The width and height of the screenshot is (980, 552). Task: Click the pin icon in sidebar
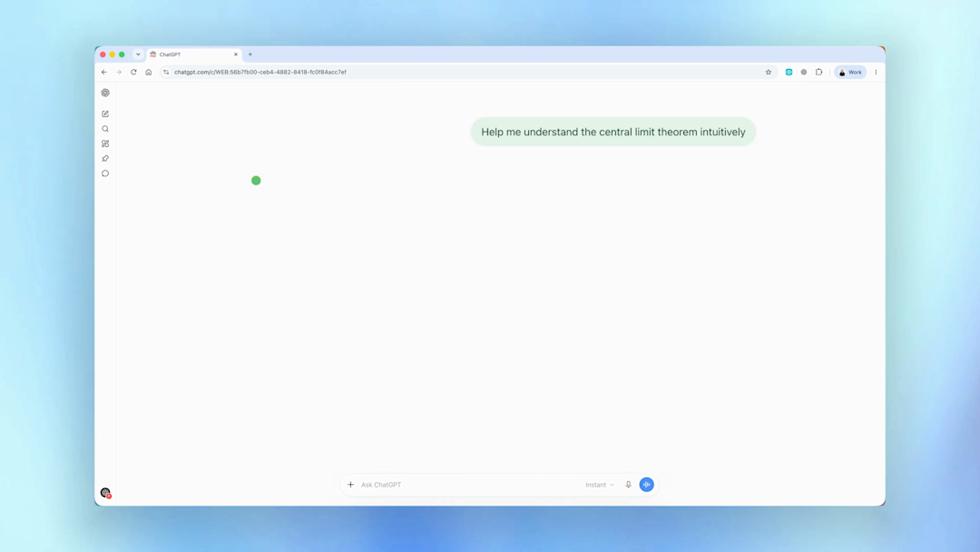click(105, 159)
